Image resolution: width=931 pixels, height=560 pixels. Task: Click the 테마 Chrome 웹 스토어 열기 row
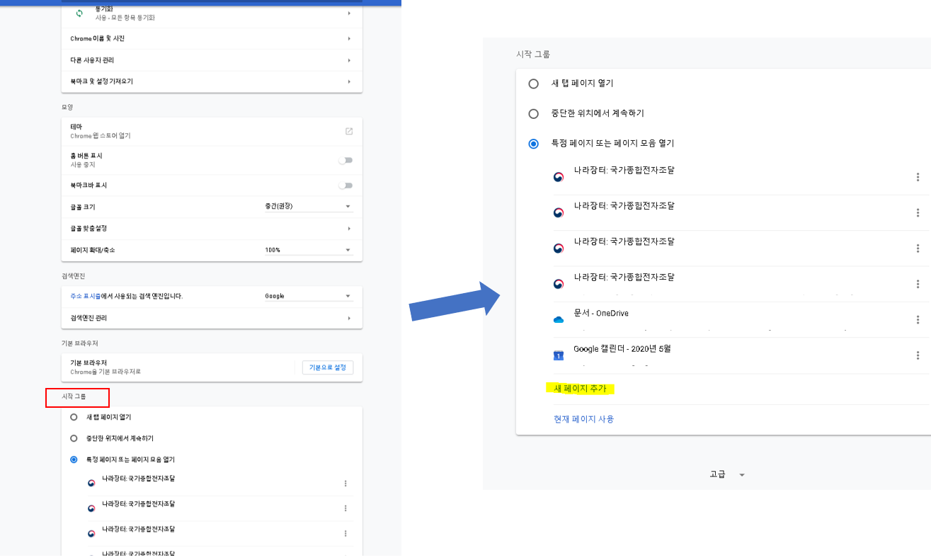point(212,131)
